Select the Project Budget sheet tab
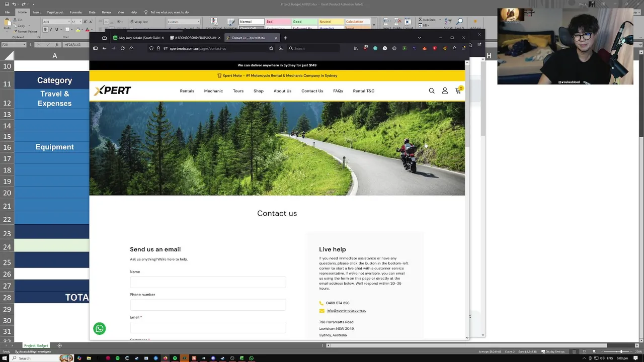This screenshot has width=644, height=362. click(36, 345)
